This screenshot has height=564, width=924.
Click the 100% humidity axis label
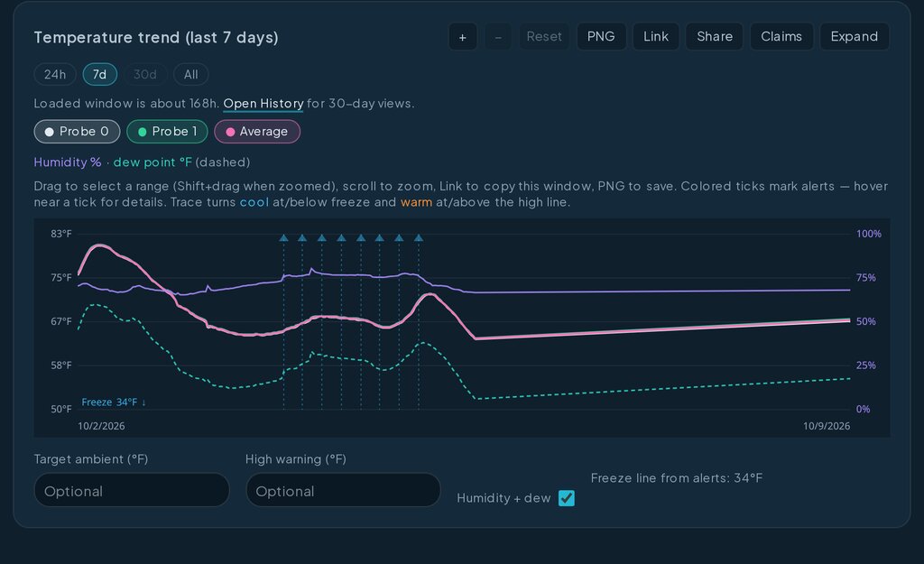[869, 234]
